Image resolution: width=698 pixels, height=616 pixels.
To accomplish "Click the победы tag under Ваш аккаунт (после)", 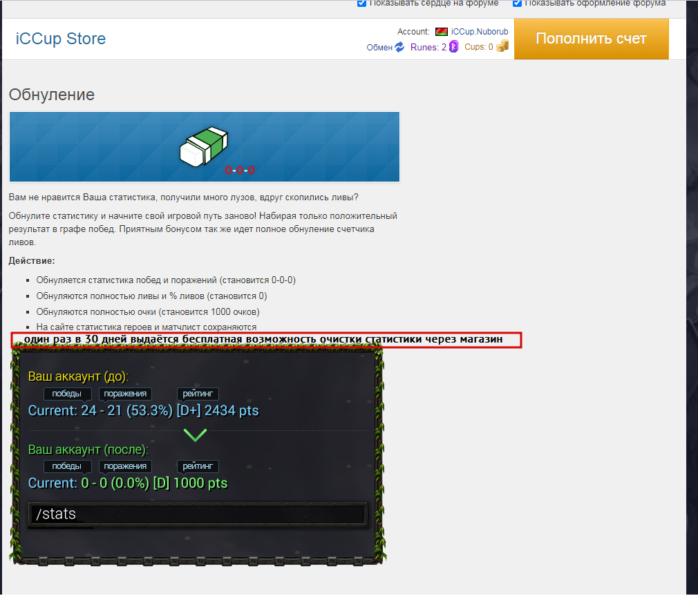I will pos(67,466).
